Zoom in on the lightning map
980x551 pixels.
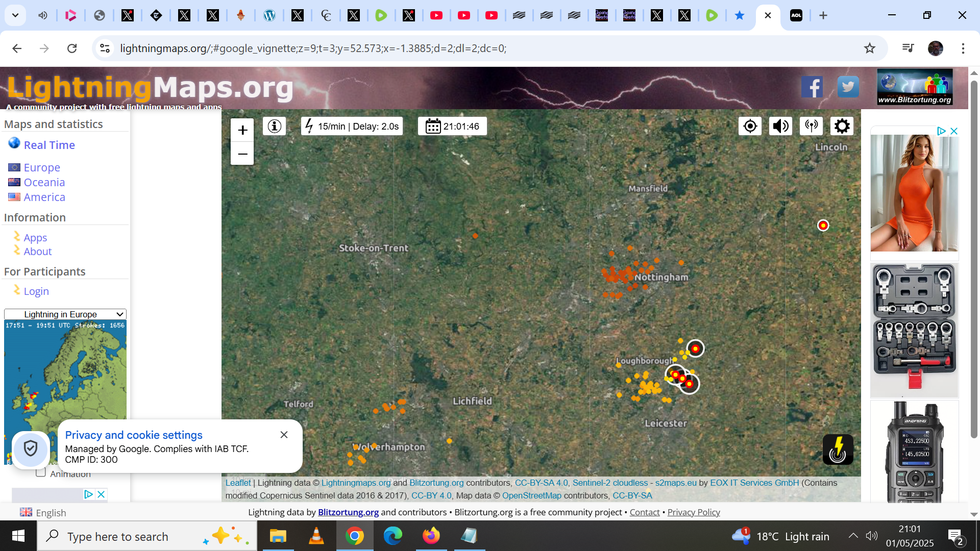[x=242, y=130]
